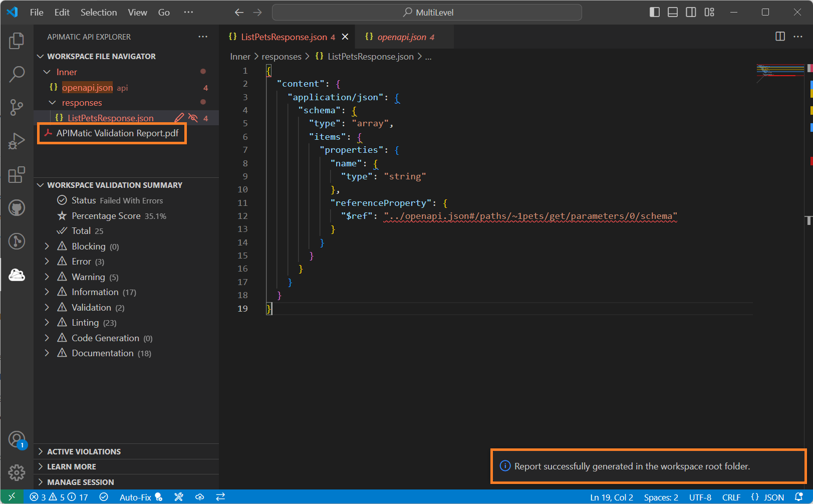The width and height of the screenshot is (813, 504).
Task: Open the Edit menu
Action: [x=62, y=13]
